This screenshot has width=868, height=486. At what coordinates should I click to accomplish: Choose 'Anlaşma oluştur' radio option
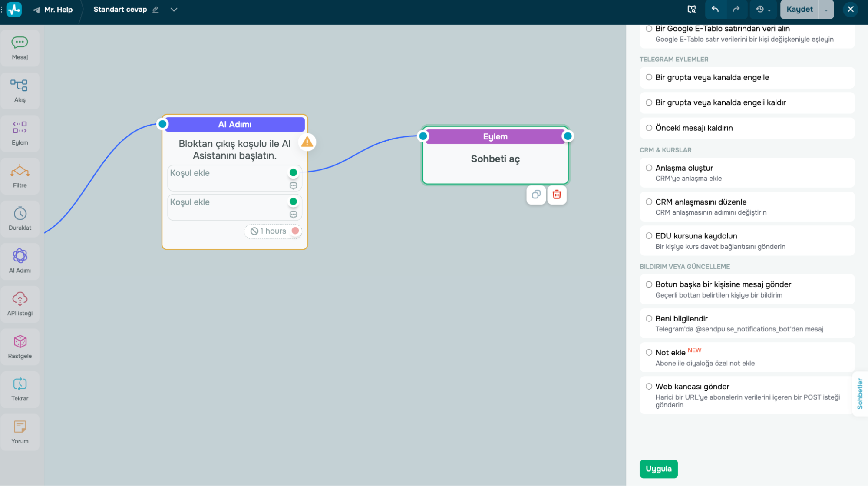(x=649, y=168)
